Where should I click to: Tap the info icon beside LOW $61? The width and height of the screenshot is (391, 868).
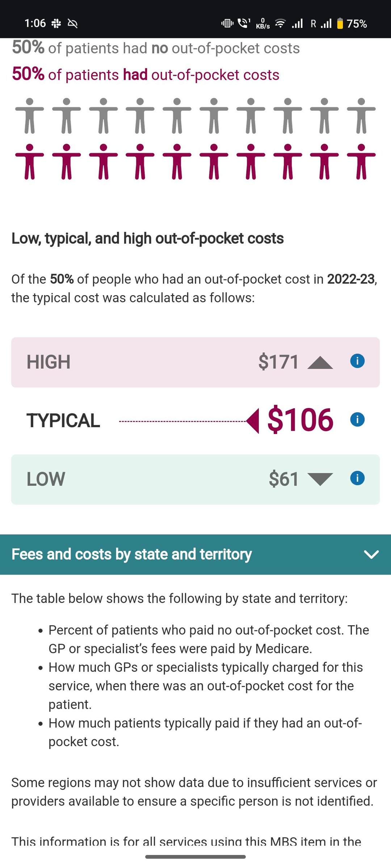(x=357, y=478)
